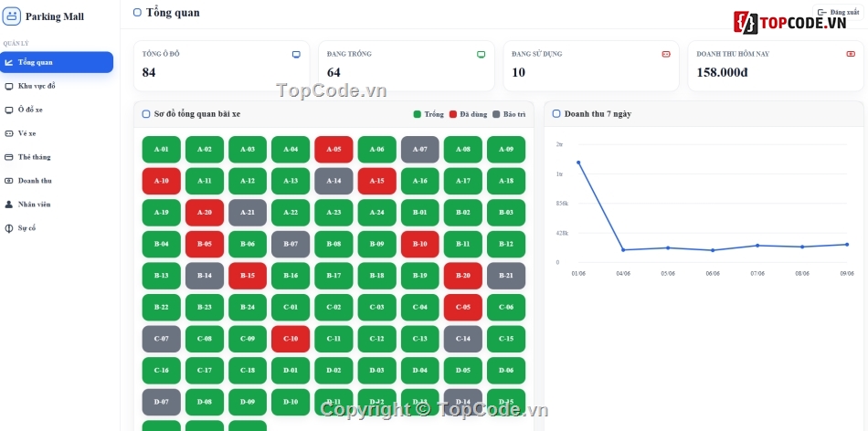Viewport: 868px width, 431px height.
Task: Select occupied slot A-20
Action: coord(205,213)
